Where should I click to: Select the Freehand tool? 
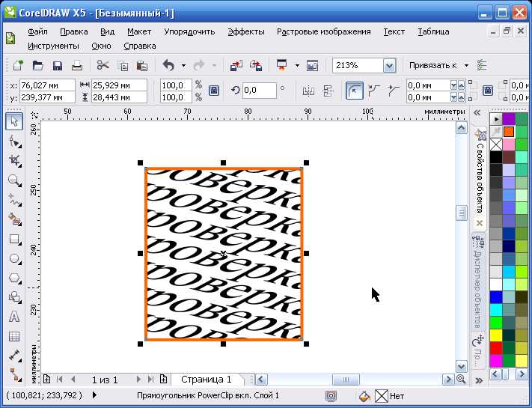(14, 200)
